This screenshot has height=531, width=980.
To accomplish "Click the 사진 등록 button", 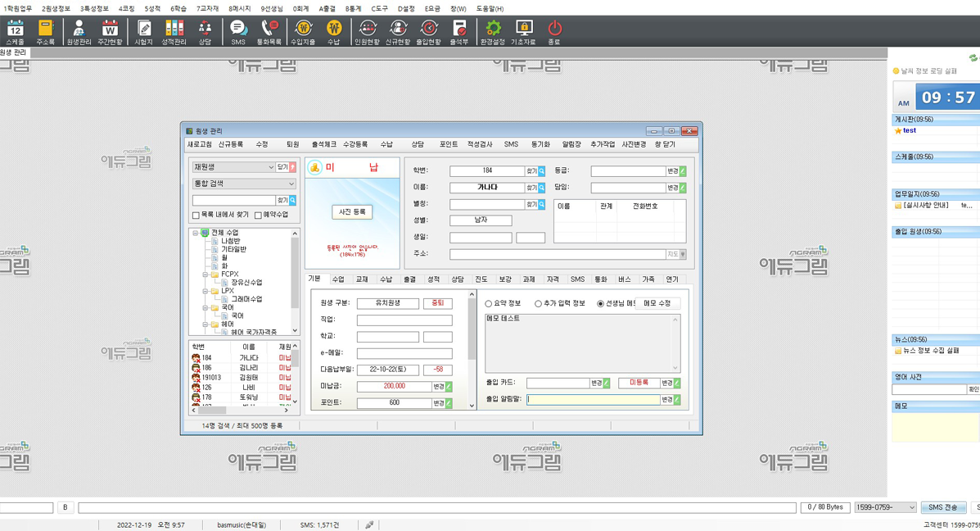I will tap(352, 212).
